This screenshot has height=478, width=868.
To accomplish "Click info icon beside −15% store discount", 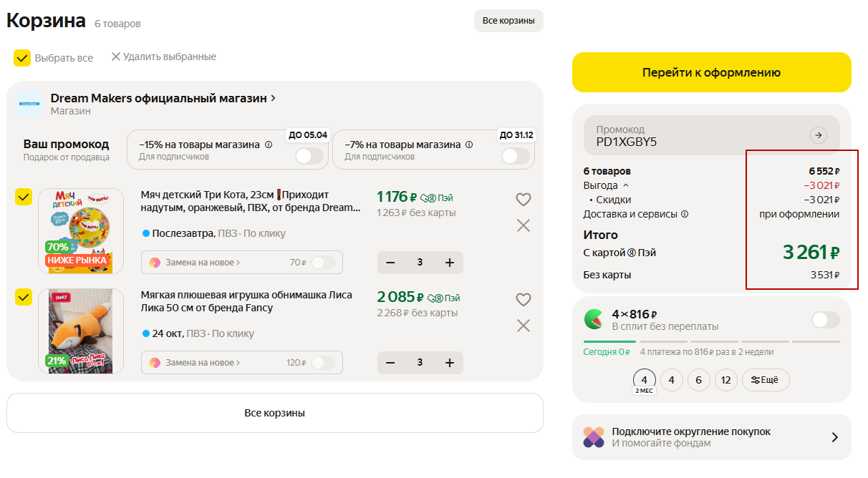I will [x=269, y=145].
